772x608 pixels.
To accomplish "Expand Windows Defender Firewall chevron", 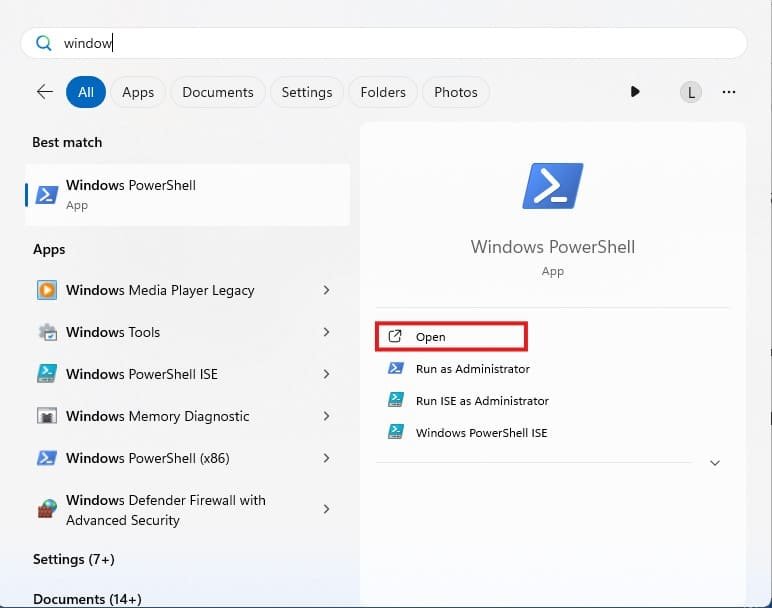I will click(x=326, y=509).
